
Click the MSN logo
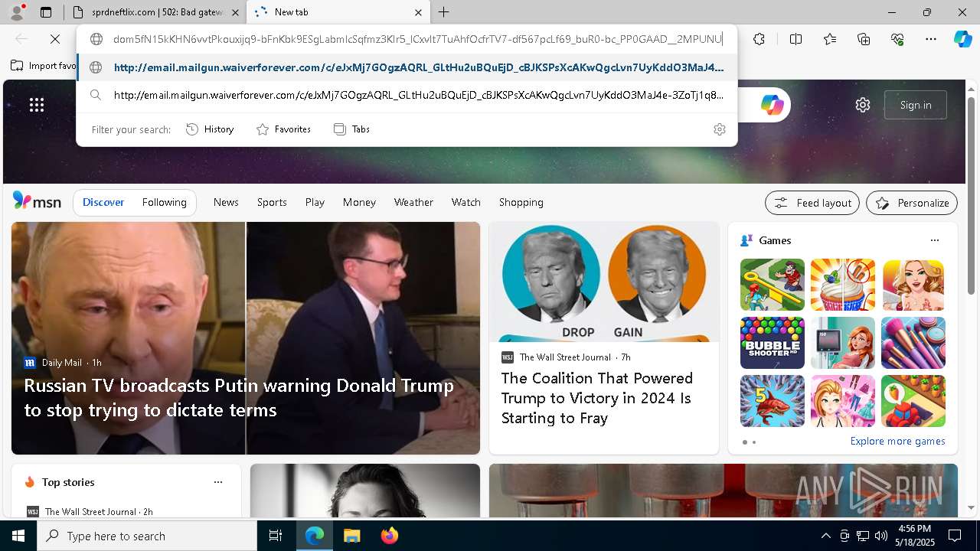click(x=37, y=201)
